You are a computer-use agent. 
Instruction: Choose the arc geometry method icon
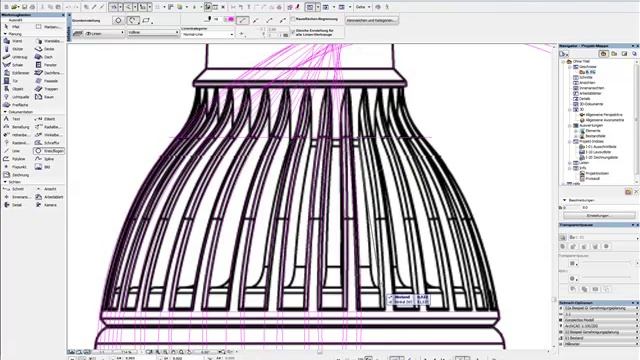(x=133, y=20)
